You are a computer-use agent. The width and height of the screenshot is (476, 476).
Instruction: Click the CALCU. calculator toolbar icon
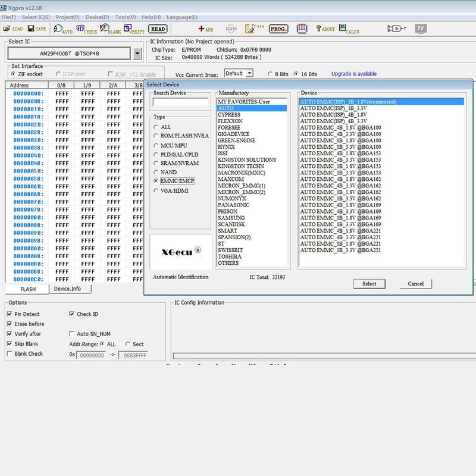349,29
